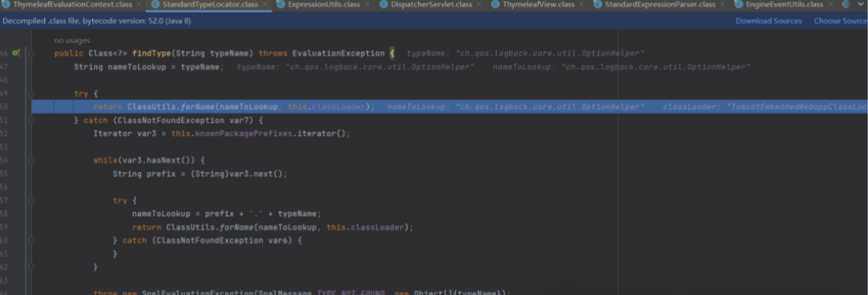Collapse the try block at line 49
The image size is (868, 295).
(32, 94)
